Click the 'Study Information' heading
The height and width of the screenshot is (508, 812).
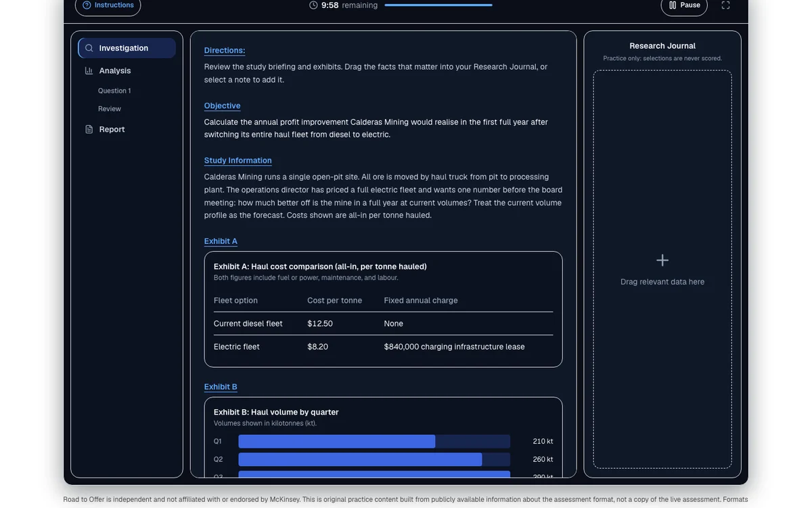point(238,161)
